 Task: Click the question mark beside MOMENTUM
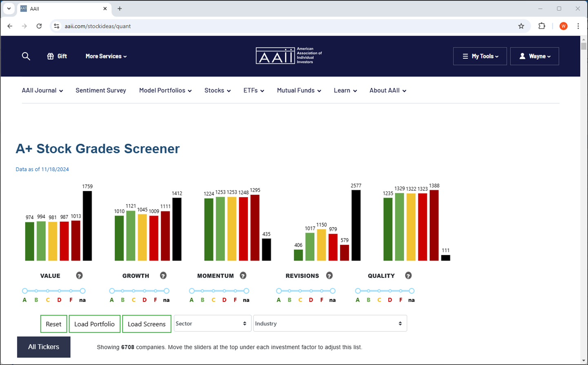point(243,276)
